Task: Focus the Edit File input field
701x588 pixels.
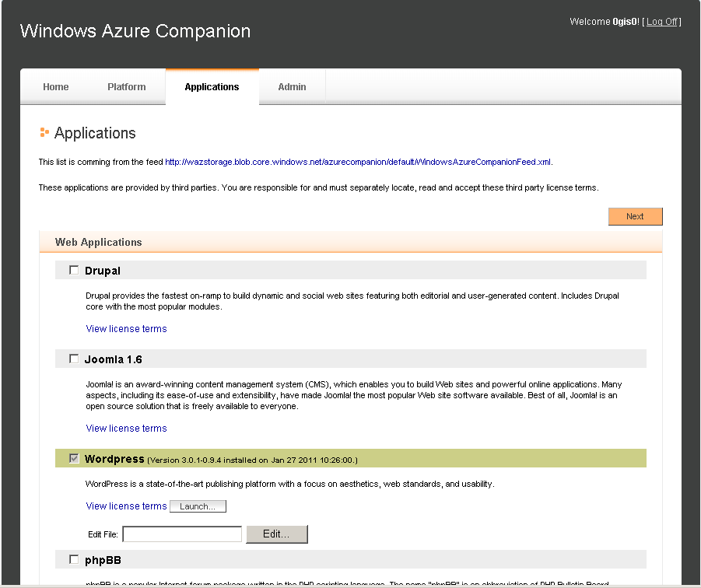Action: coord(182,534)
